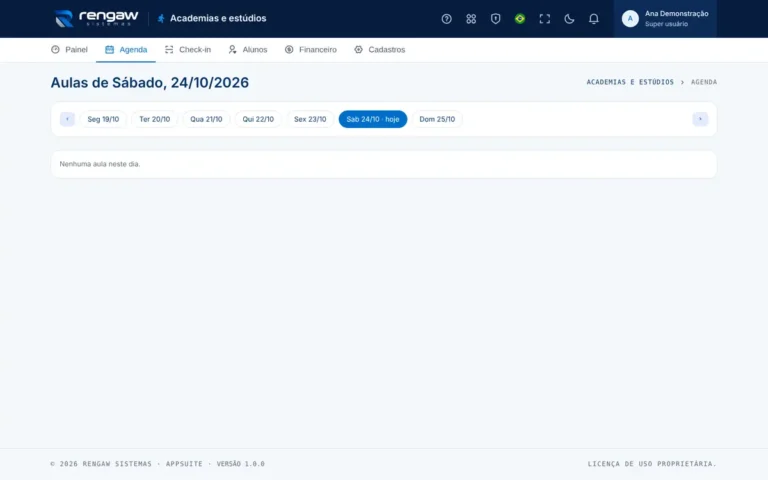Click the Painel gauge icon

(55, 49)
